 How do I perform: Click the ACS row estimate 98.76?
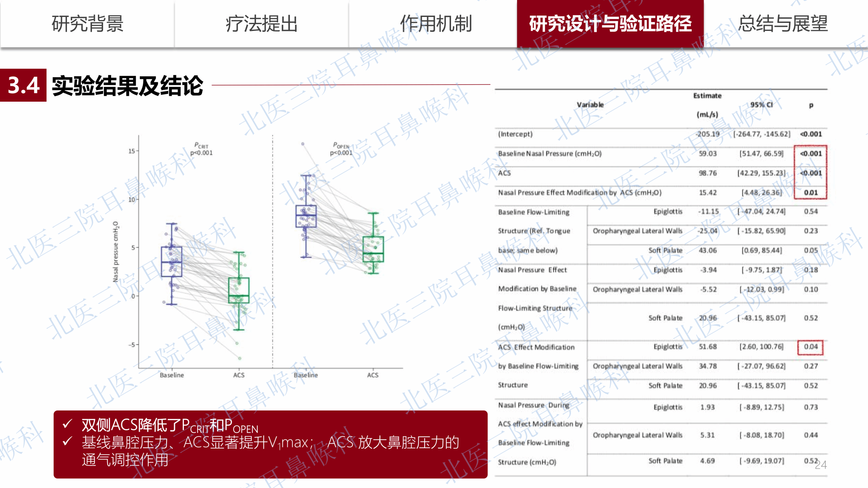tap(707, 173)
